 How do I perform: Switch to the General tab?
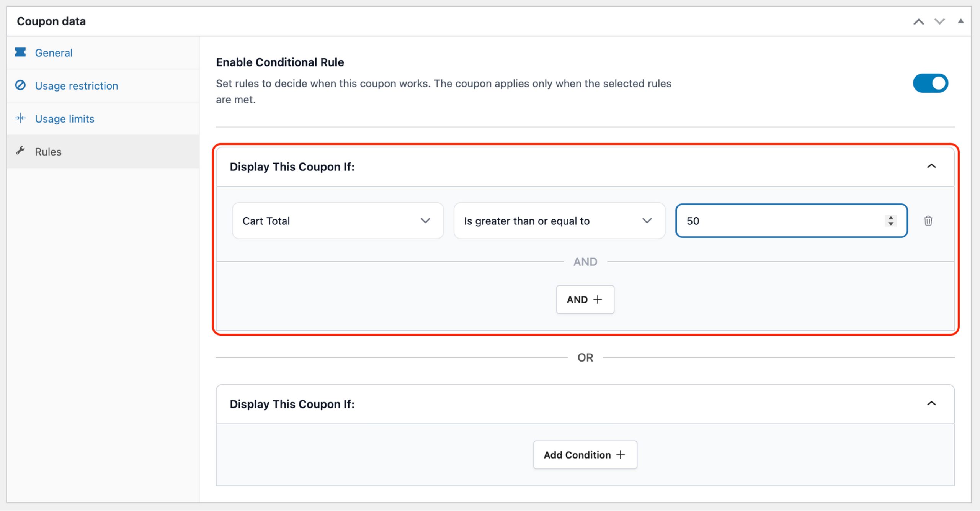click(x=54, y=52)
